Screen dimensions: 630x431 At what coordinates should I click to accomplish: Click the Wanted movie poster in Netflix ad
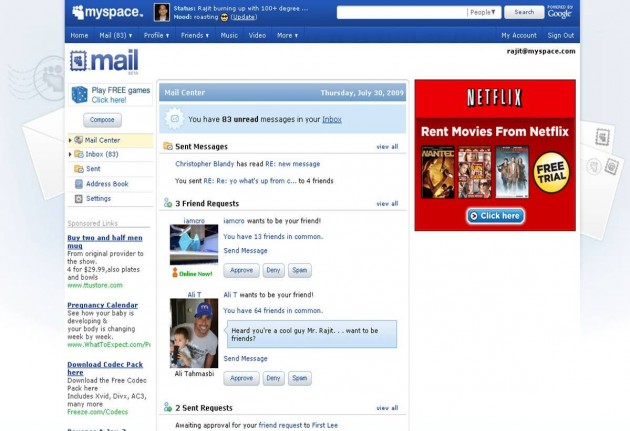[438, 172]
